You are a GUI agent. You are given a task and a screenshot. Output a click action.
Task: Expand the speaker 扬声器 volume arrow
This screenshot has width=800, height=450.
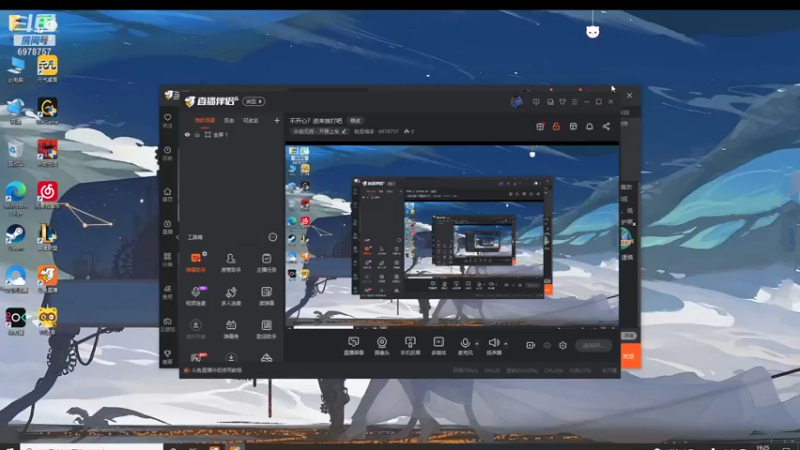click(505, 344)
